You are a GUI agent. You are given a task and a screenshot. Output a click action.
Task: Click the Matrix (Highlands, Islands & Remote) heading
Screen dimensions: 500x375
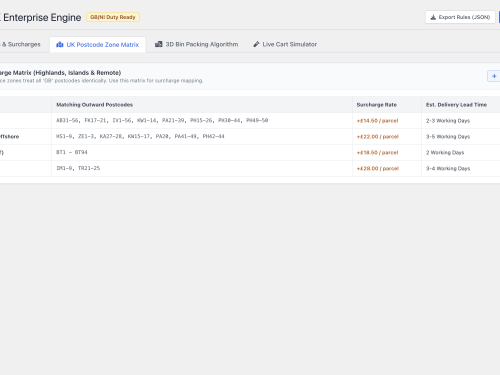click(x=60, y=73)
